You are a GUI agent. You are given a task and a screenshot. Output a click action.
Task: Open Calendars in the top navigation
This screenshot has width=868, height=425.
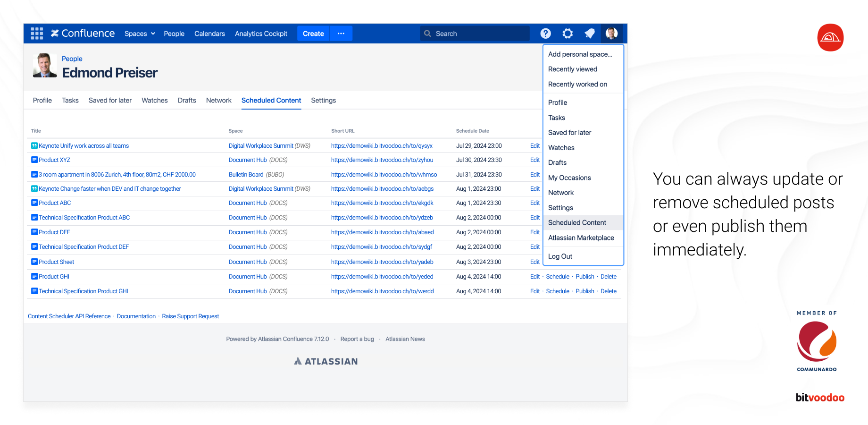pyautogui.click(x=209, y=34)
